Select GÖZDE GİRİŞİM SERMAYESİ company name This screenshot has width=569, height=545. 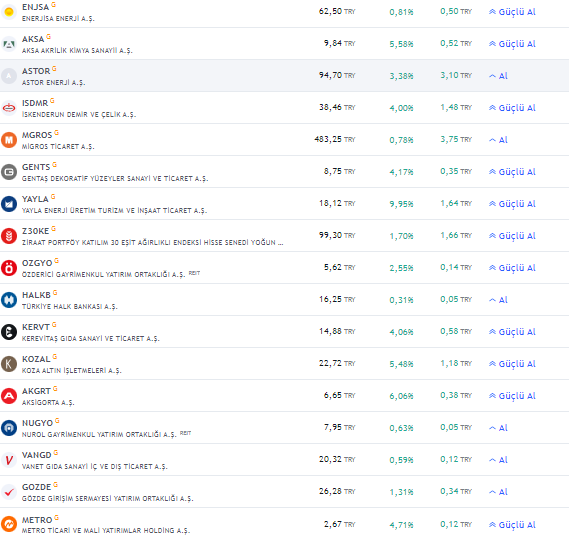point(108,499)
